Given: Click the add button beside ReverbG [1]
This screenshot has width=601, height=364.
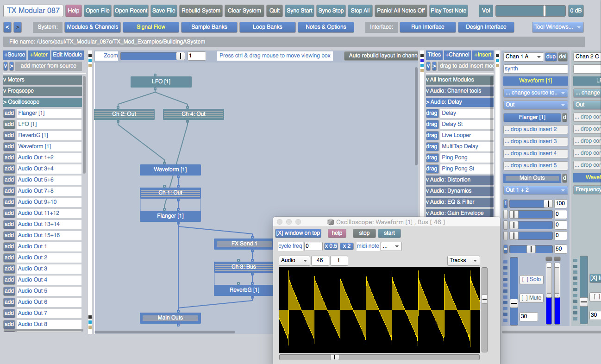Looking at the screenshot, I should pos(9,135).
